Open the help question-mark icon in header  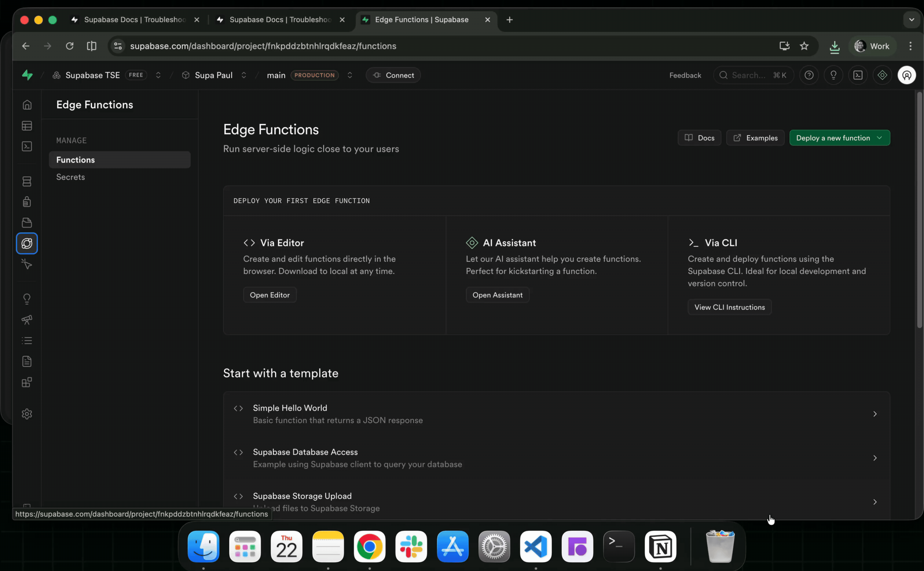click(809, 75)
